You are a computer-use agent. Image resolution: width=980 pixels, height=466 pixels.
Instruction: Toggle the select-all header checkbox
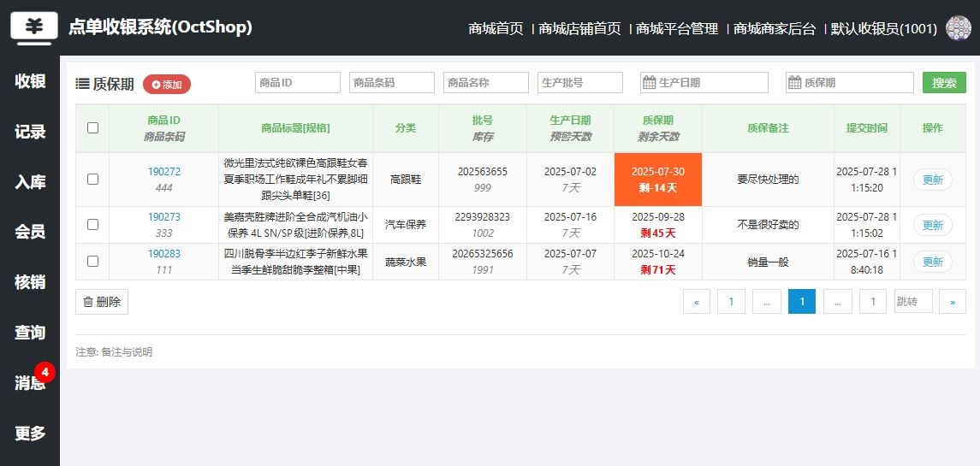coord(92,128)
